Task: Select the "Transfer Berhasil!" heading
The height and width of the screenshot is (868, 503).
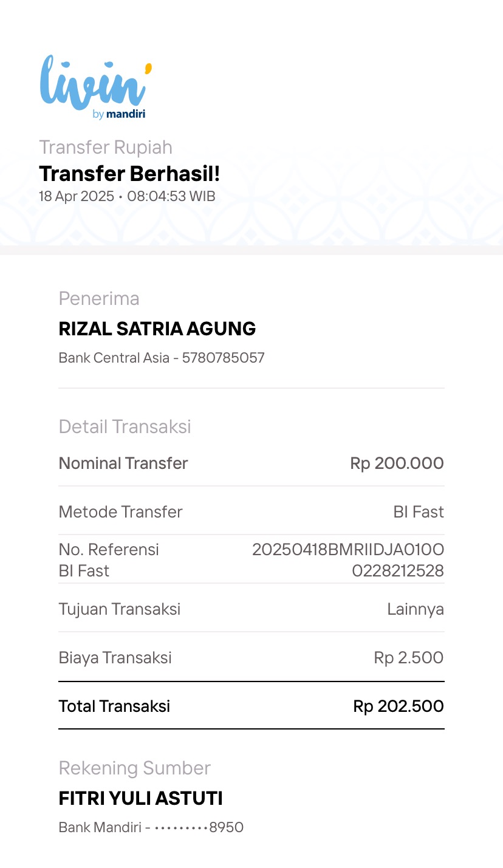Action: [129, 174]
